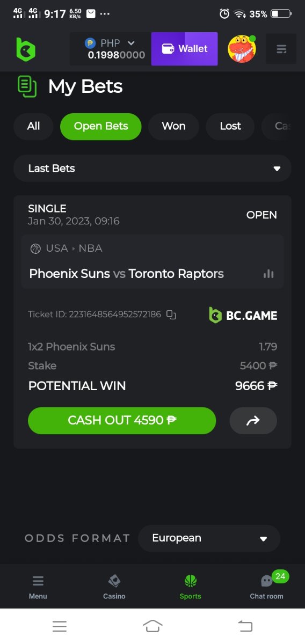
Task: Expand the Last Bets dropdown
Action: click(x=152, y=169)
